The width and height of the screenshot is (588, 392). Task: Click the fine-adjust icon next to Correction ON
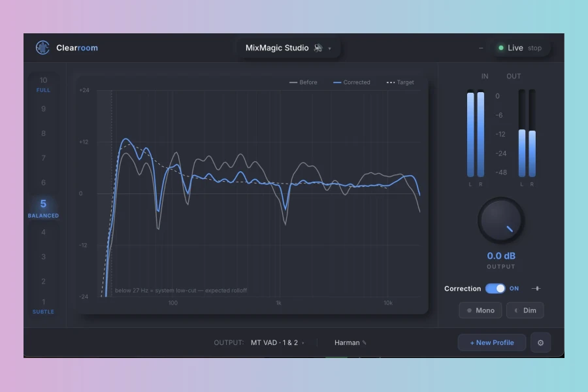(x=536, y=289)
